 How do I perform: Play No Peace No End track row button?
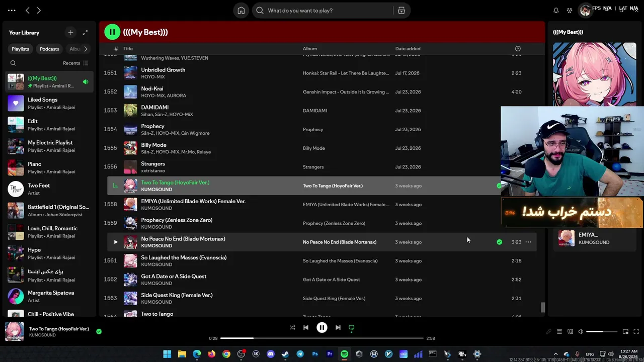tap(115, 242)
